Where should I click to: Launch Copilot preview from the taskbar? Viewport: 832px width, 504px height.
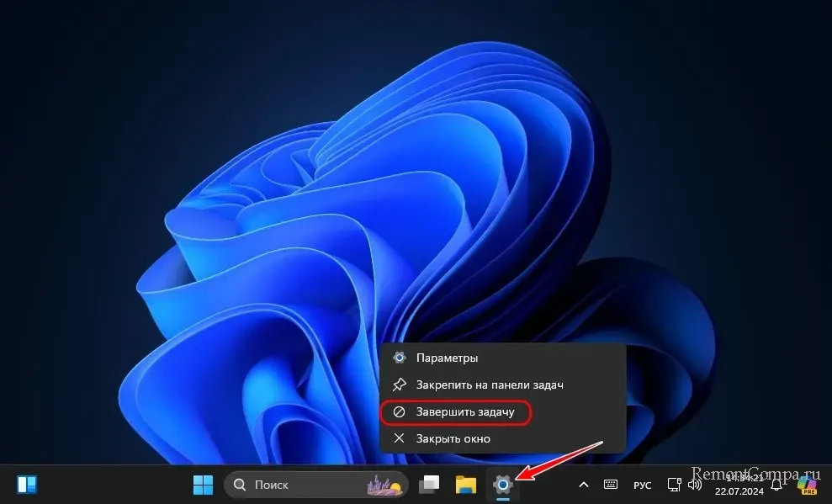pos(808,485)
